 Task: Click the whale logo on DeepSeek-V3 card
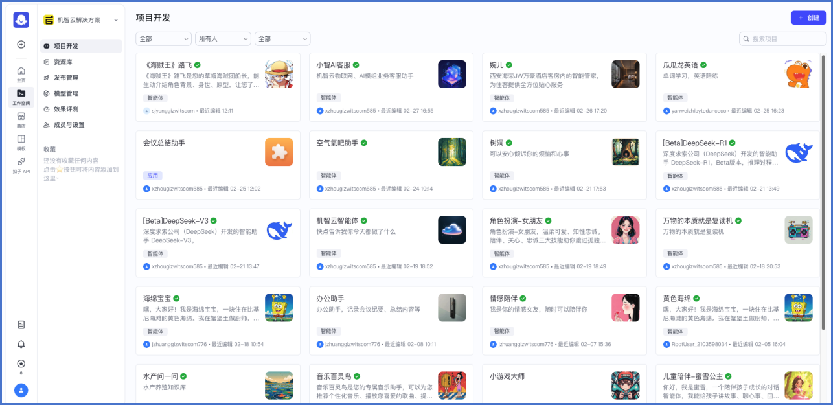click(x=279, y=230)
